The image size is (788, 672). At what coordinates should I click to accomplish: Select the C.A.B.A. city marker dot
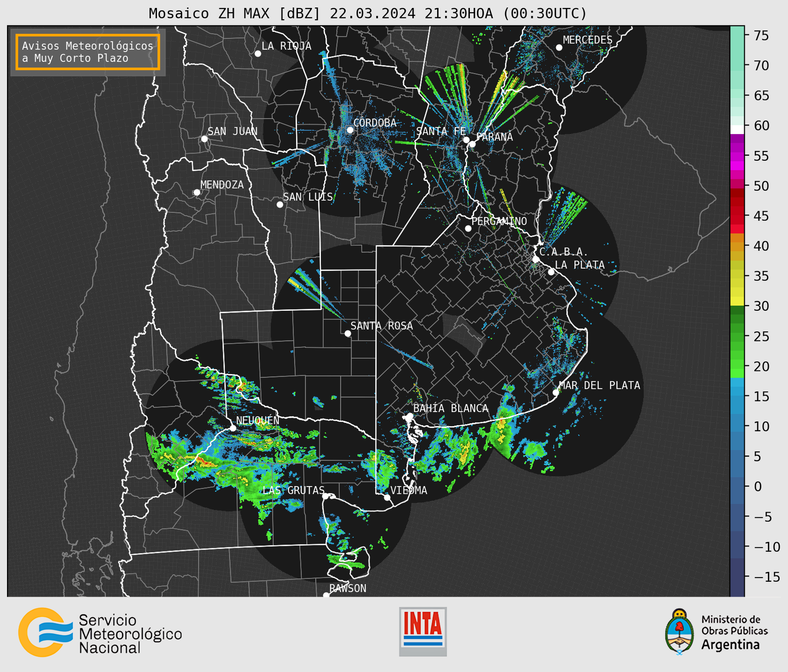[x=536, y=259]
